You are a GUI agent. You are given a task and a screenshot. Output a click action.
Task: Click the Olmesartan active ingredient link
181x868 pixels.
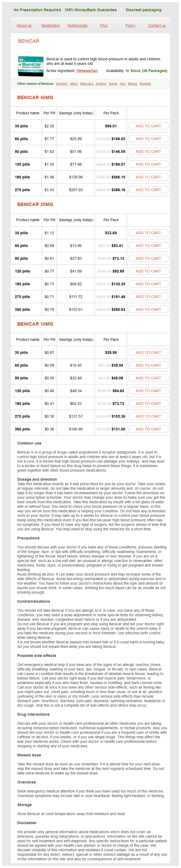87,71
